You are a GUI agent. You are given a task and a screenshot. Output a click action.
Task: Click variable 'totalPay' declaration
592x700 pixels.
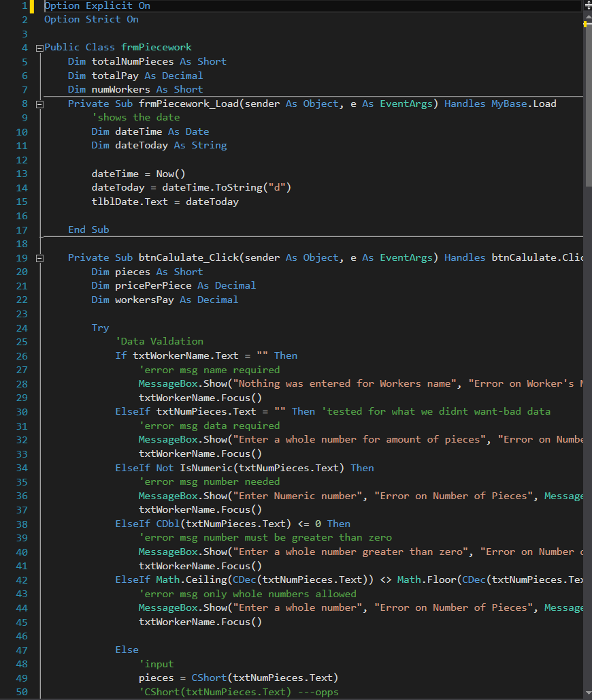(x=115, y=76)
